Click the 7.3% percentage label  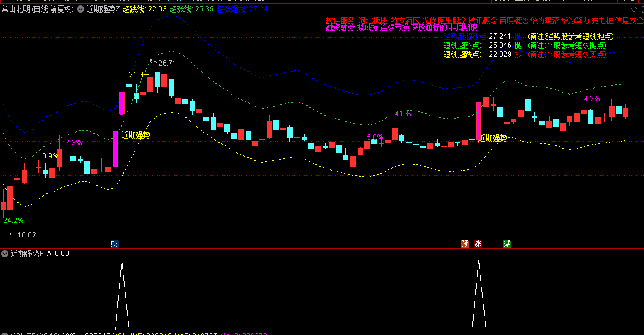[74, 143]
